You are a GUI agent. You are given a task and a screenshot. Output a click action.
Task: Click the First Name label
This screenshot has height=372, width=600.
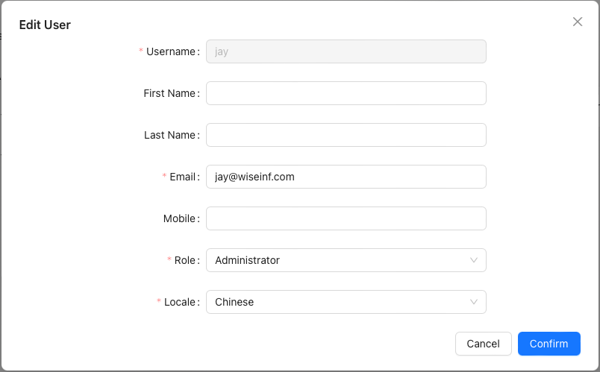[170, 93]
